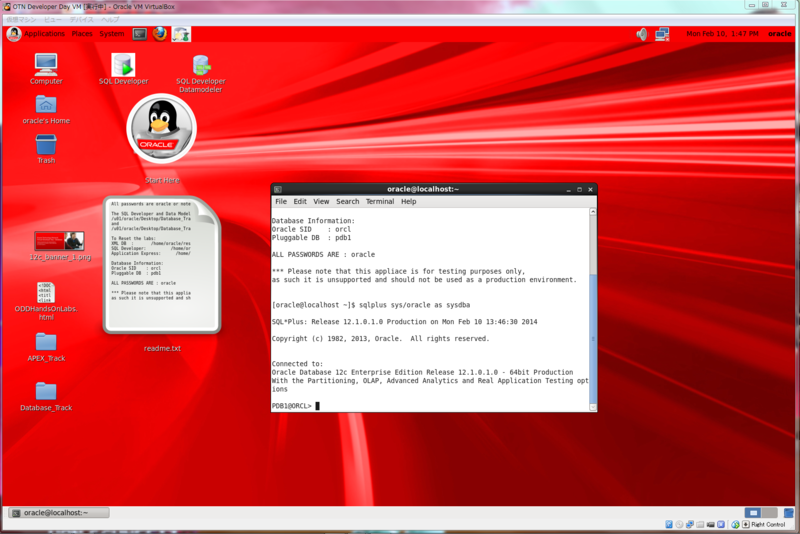Image resolution: width=800 pixels, height=534 pixels.
Task: Click 'Pluggable DB : pdb1' line
Action: pyautogui.click(x=311, y=238)
